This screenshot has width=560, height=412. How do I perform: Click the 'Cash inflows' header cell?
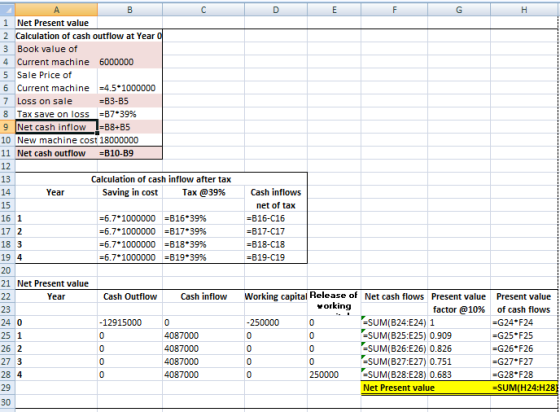(276, 192)
